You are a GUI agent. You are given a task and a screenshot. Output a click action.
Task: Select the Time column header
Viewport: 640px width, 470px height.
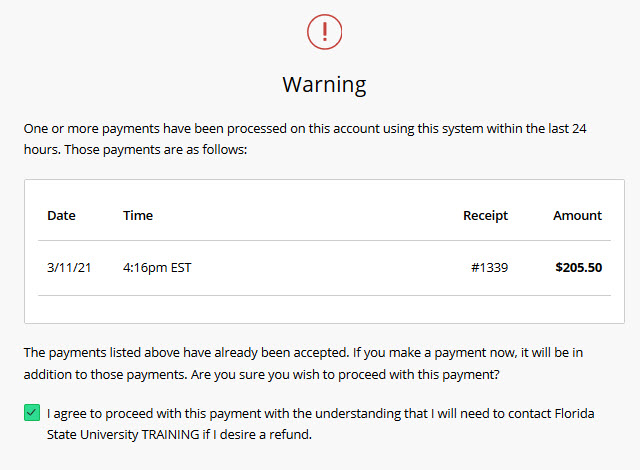(138, 215)
